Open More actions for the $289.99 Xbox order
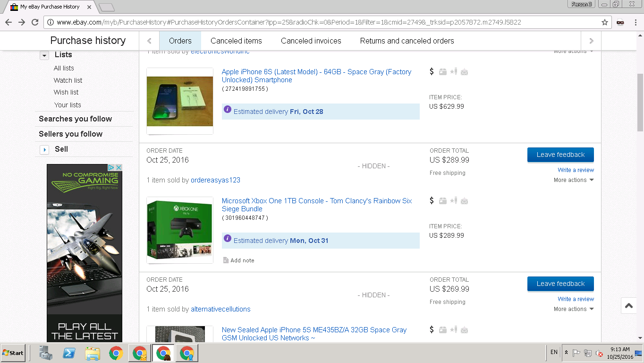The image size is (644, 363). pyautogui.click(x=574, y=180)
